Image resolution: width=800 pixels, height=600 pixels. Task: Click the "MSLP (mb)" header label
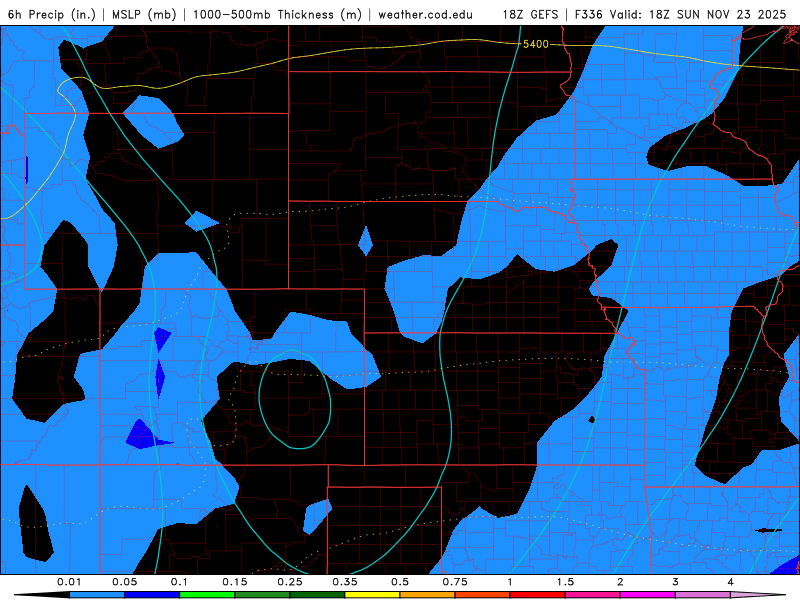[144, 14]
